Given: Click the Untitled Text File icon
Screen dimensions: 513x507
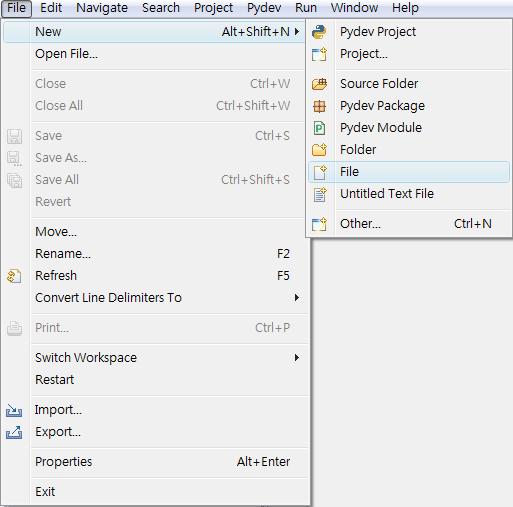Looking at the screenshot, I should point(320,194).
